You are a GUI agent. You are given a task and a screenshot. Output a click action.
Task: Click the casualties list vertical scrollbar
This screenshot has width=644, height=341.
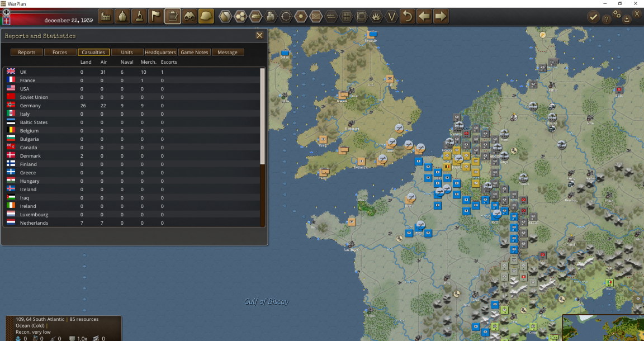[x=262, y=147]
